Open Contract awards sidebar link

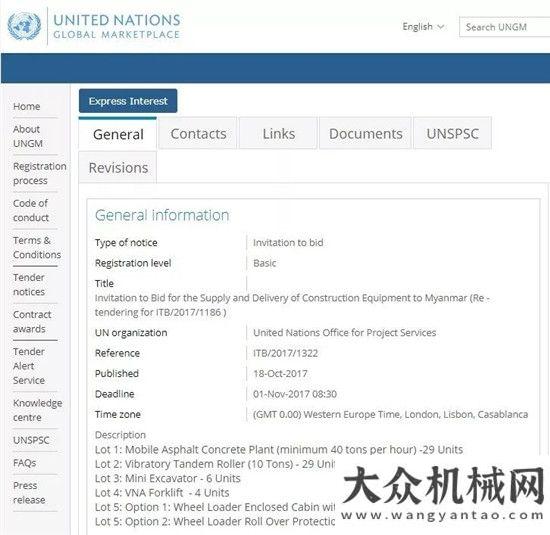click(32, 322)
